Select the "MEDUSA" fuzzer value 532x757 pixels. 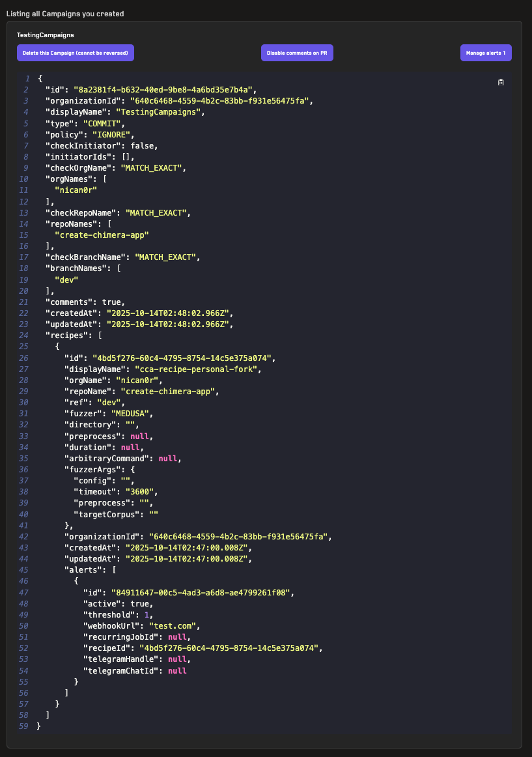(x=135, y=414)
